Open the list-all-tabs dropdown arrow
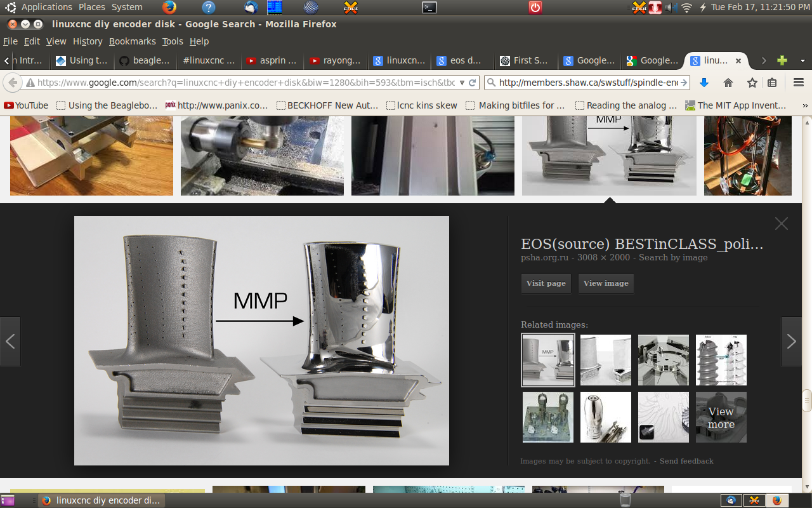812x508 pixels. tap(802, 60)
